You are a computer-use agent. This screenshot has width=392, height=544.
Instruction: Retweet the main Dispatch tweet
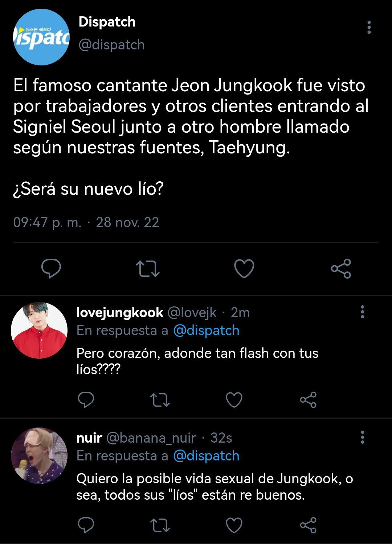point(148,269)
